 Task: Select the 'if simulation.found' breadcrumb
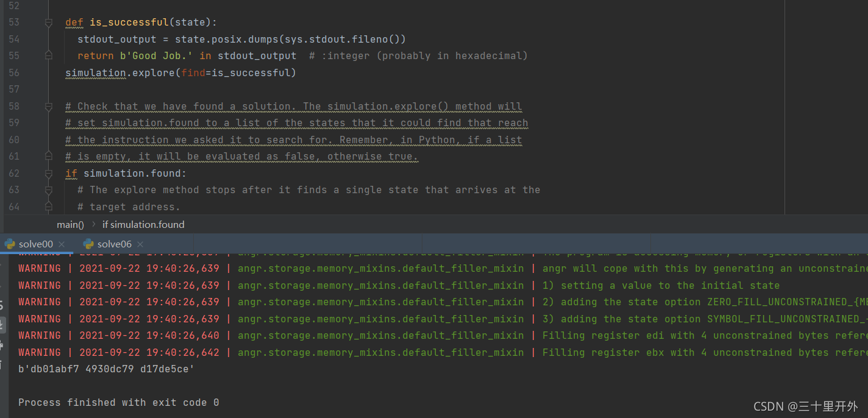143,224
